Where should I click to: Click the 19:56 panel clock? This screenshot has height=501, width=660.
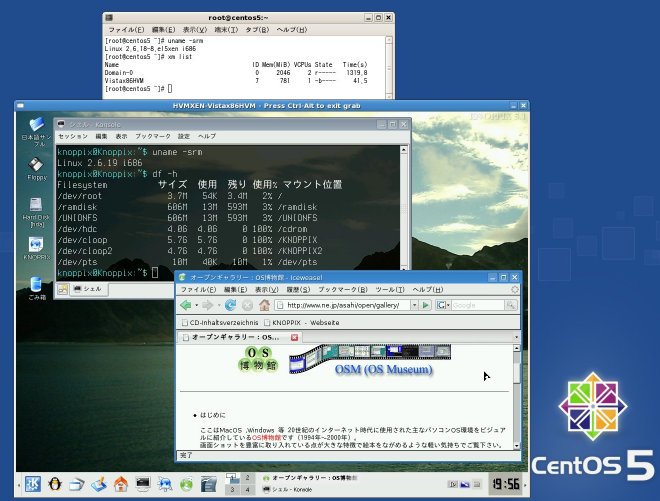click(x=505, y=484)
